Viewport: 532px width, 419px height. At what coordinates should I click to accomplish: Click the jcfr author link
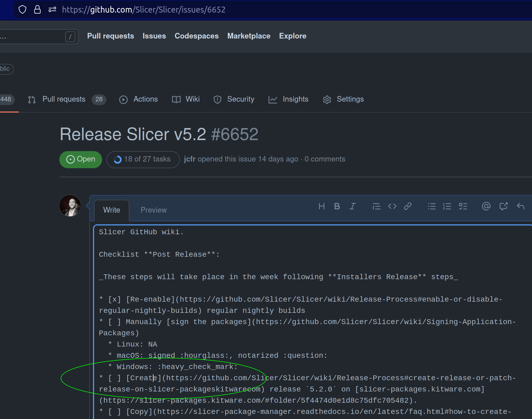point(190,159)
